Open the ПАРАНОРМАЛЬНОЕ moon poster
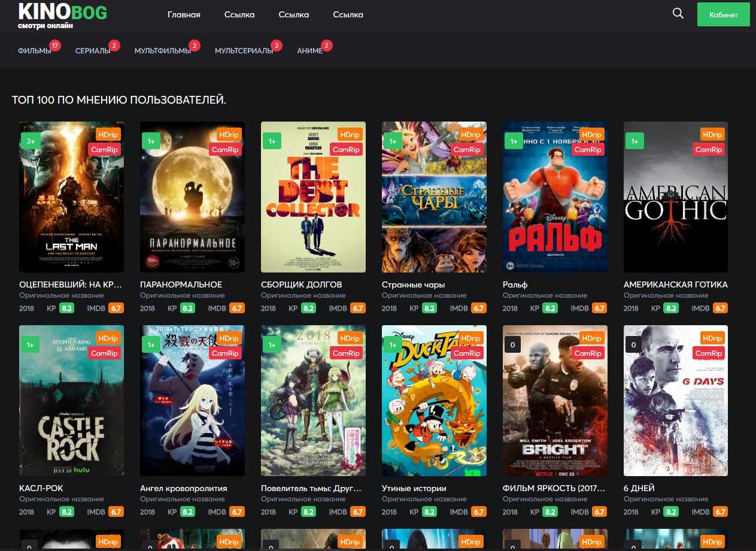 click(192, 197)
